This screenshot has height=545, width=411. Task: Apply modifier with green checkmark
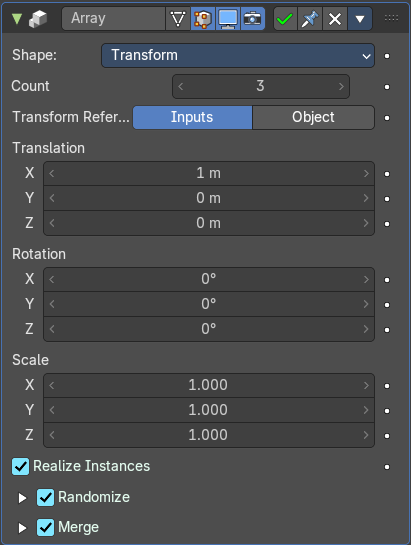coord(285,18)
